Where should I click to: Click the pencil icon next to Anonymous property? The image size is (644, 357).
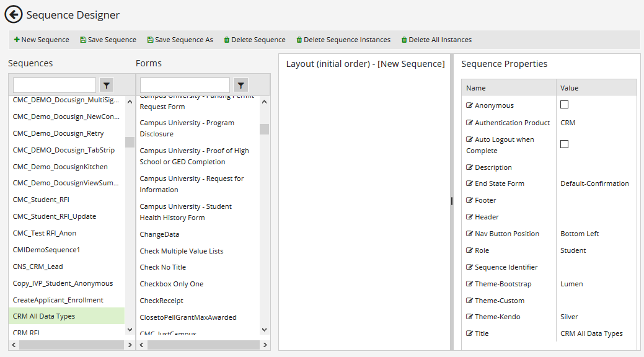(469, 105)
